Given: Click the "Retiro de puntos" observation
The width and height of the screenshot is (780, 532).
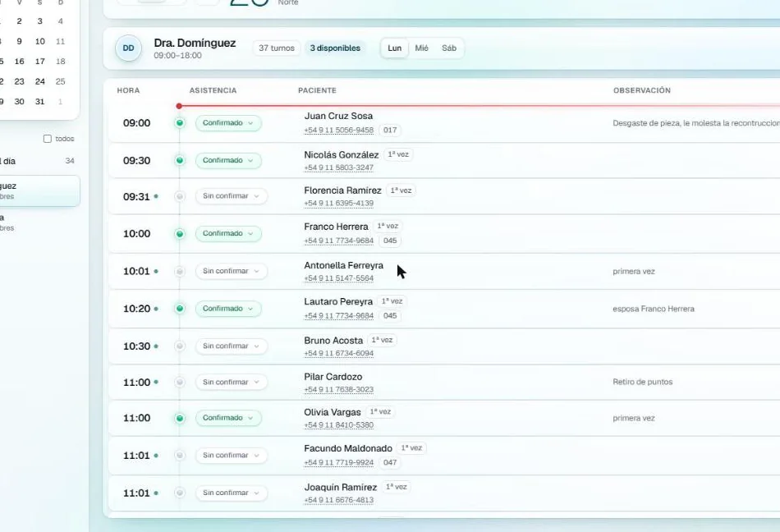Looking at the screenshot, I should [643, 382].
